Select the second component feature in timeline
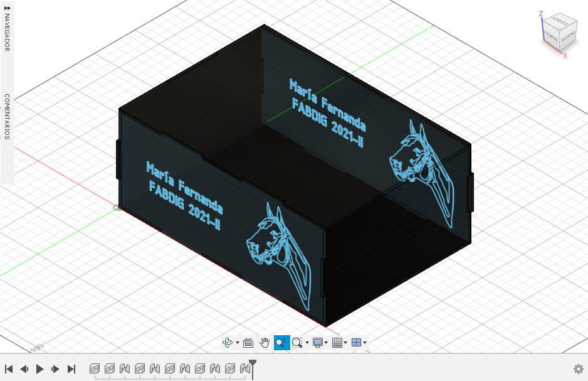The image size is (588, 381). click(110, 368)
